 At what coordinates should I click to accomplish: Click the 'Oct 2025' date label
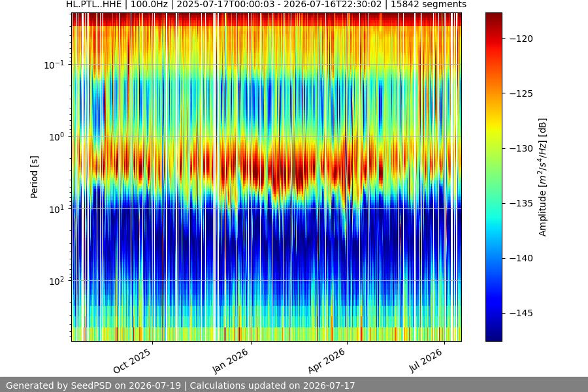coord(132,361)
